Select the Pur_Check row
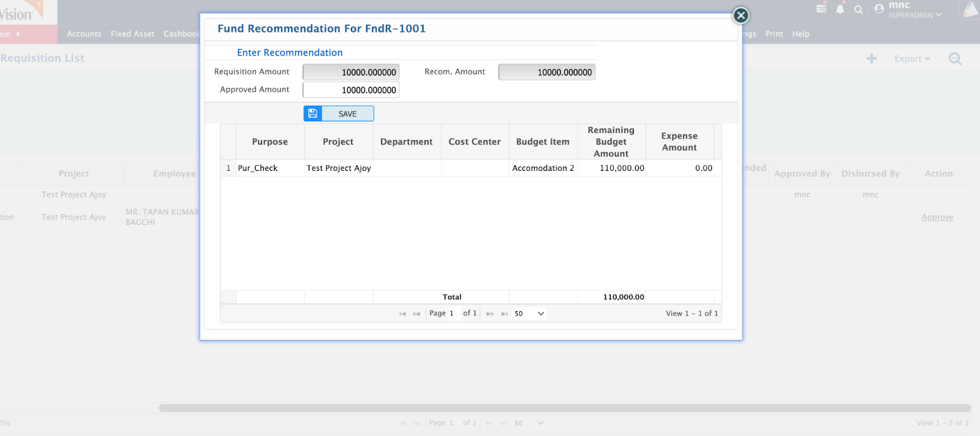This screenshot has width=980, height=436. coord(258,168)
